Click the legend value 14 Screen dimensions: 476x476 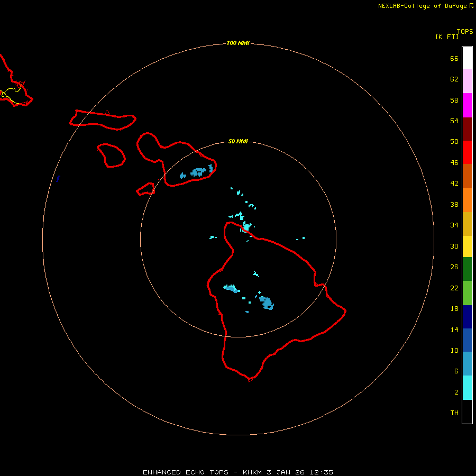pyautogui.click(x=454, y=329)
